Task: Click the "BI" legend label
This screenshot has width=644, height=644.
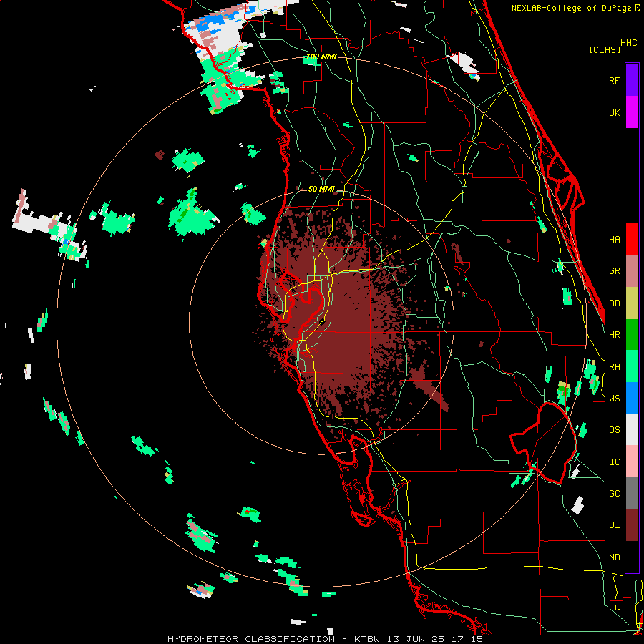Action: (x=614, y=525)
